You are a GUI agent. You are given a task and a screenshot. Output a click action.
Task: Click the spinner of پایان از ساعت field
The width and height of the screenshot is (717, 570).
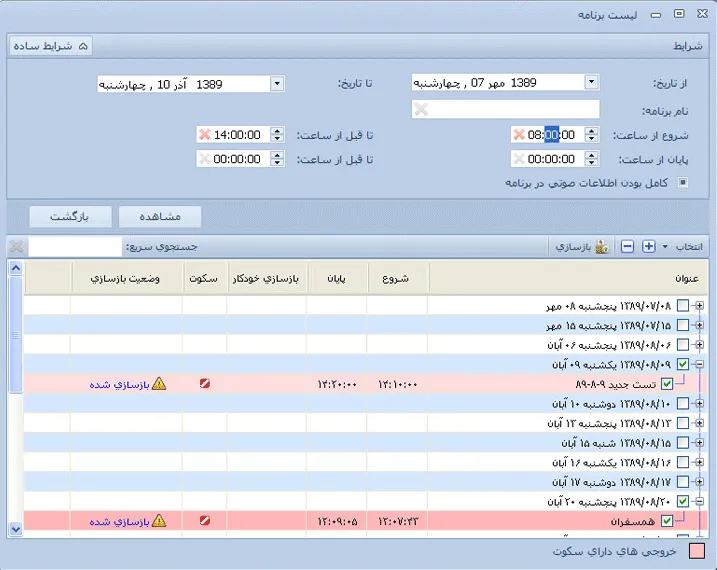[591, 159]
